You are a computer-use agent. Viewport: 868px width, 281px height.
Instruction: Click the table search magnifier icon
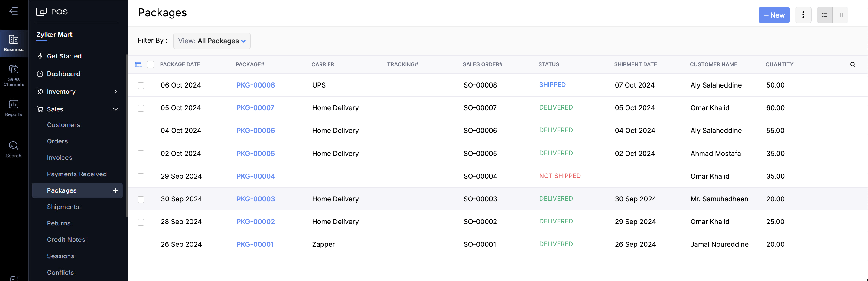click(x=853, y=64)
